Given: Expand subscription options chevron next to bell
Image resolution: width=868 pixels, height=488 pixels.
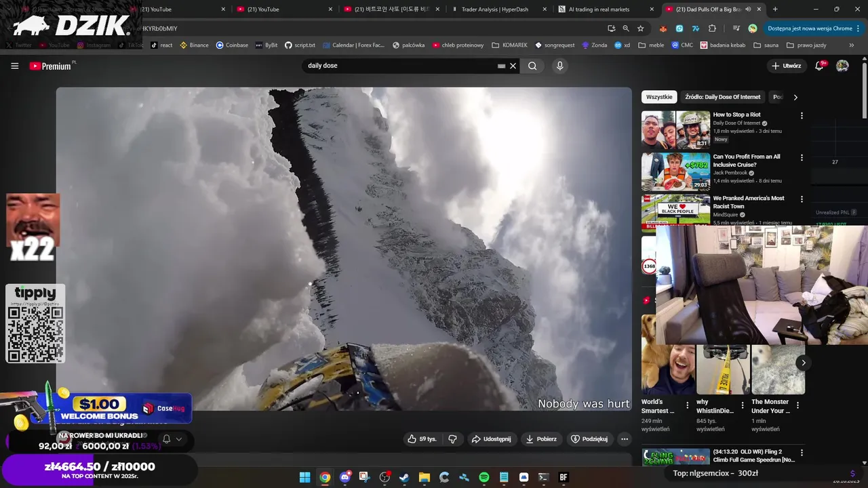Looking at the screenshot, I should pos(179,439).
